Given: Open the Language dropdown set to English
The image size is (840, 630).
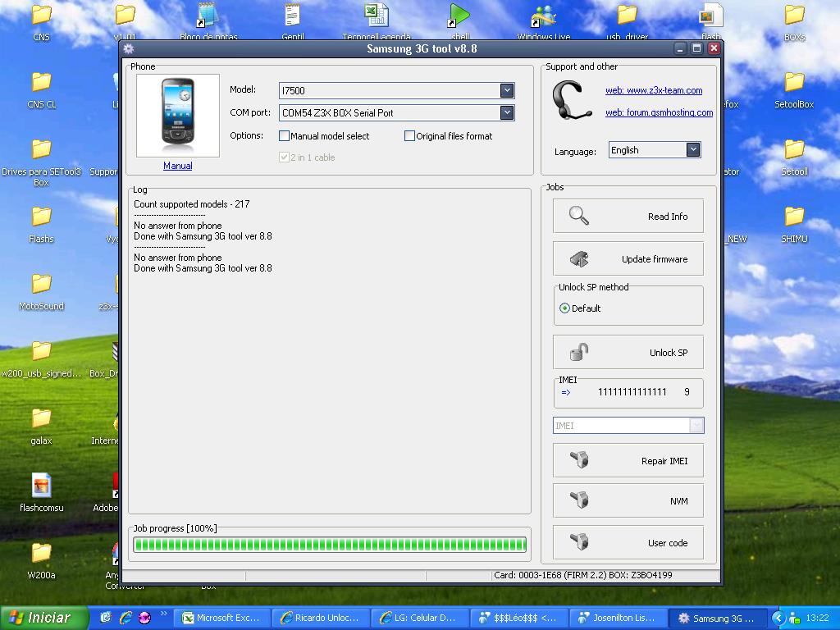Looking at the screenshot, I should 693,150.
